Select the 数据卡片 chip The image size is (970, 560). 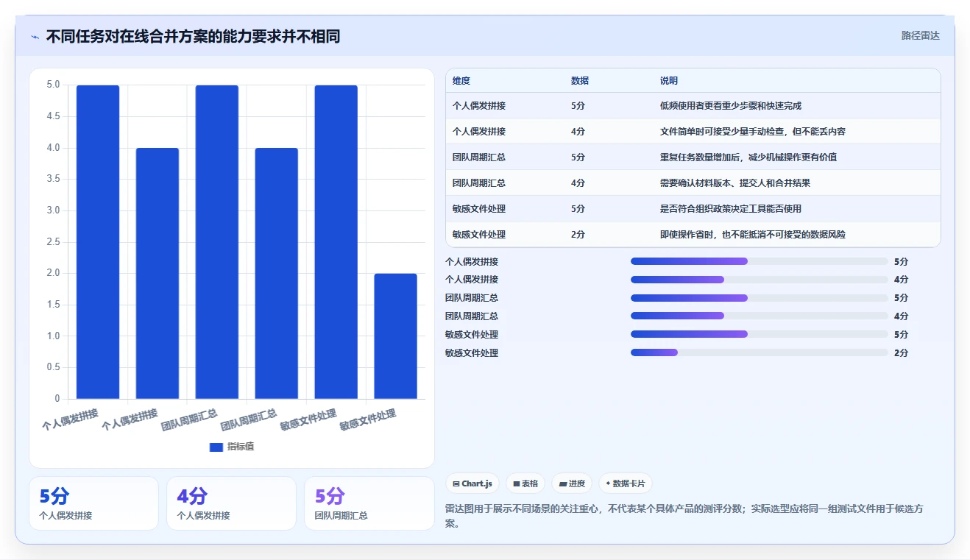tap(625, 483)
